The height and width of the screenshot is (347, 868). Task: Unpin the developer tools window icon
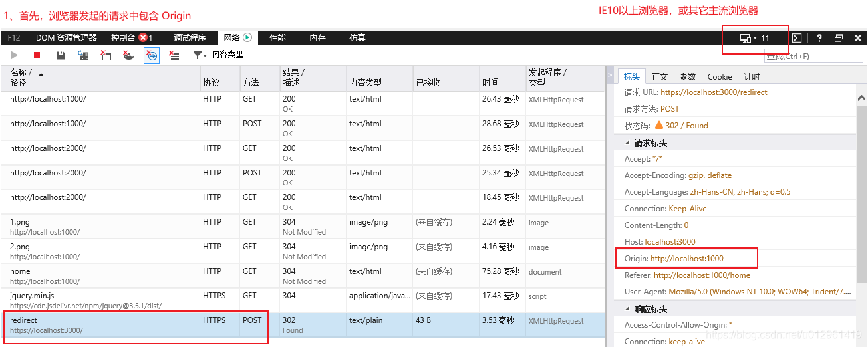pyautogui.click(x=839, y=38)
